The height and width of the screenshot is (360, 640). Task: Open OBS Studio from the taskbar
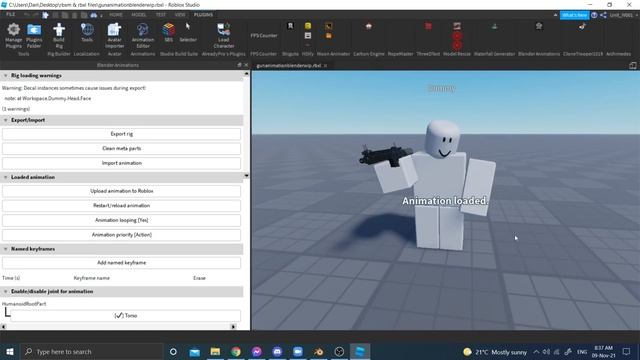(339, 351)
